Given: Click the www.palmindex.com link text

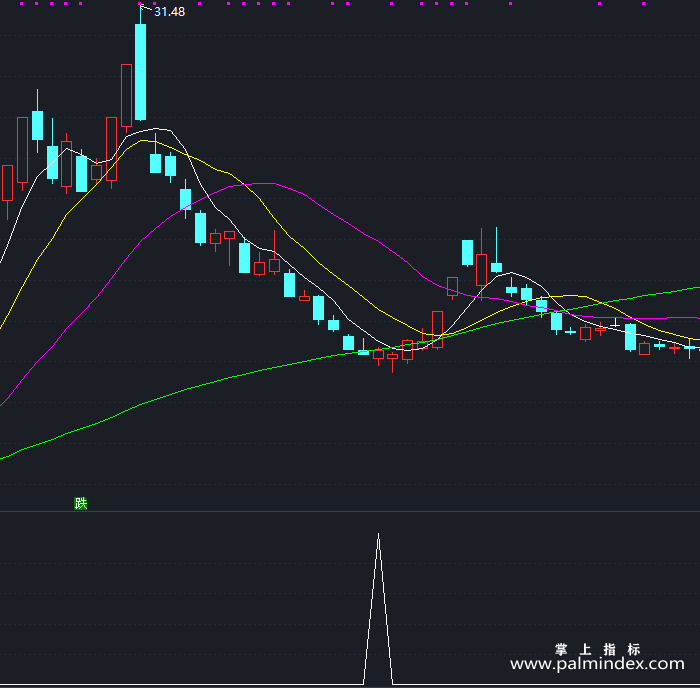Looking at the screenshot, I should (597, 664).
